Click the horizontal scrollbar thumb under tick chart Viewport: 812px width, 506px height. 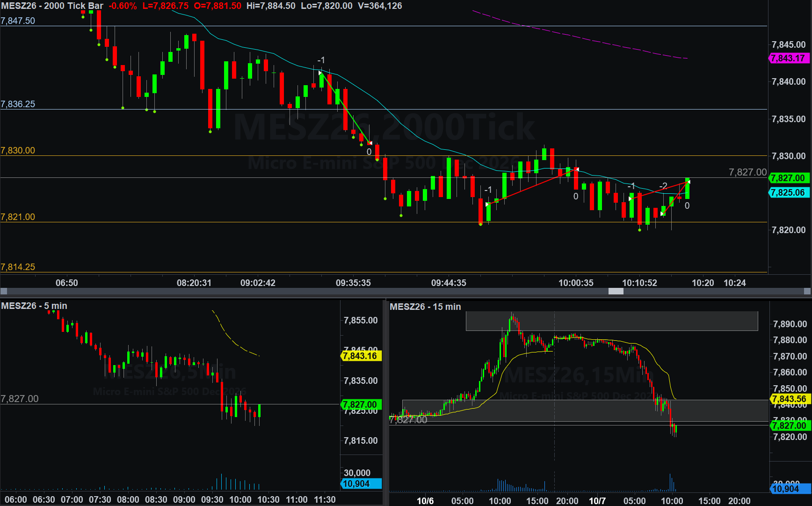tap(616, 291)
